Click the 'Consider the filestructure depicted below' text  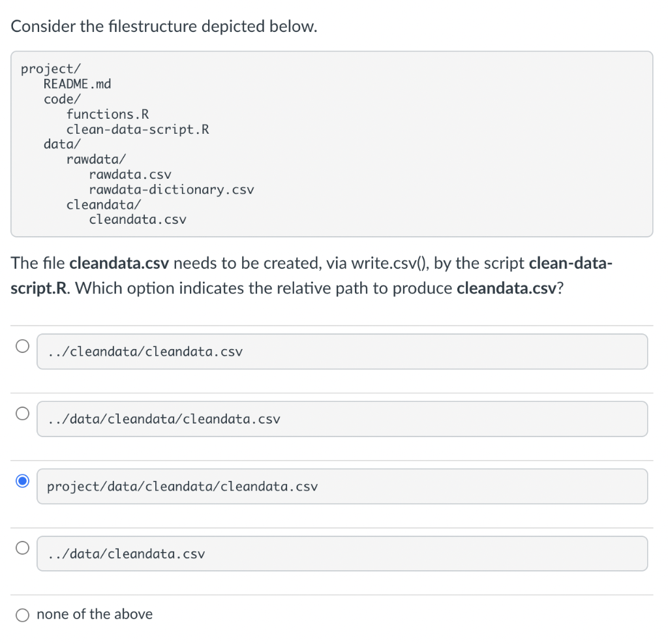164,27
